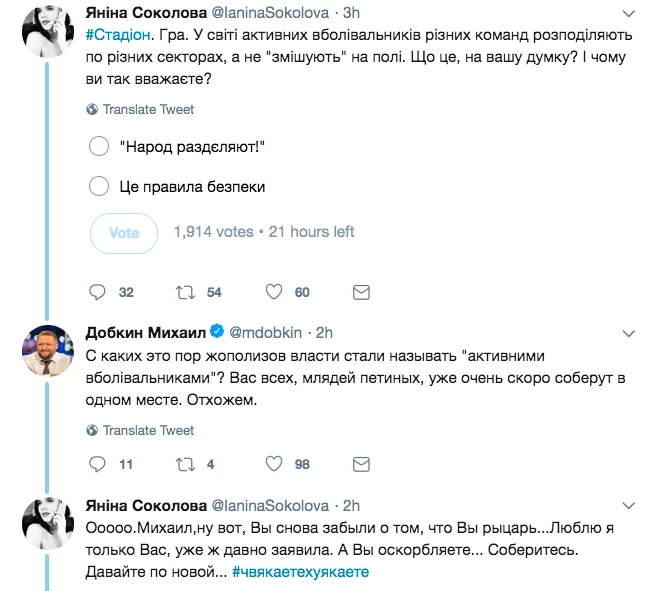Open the more-options chevron on the poll tweet

coord(628,14)
